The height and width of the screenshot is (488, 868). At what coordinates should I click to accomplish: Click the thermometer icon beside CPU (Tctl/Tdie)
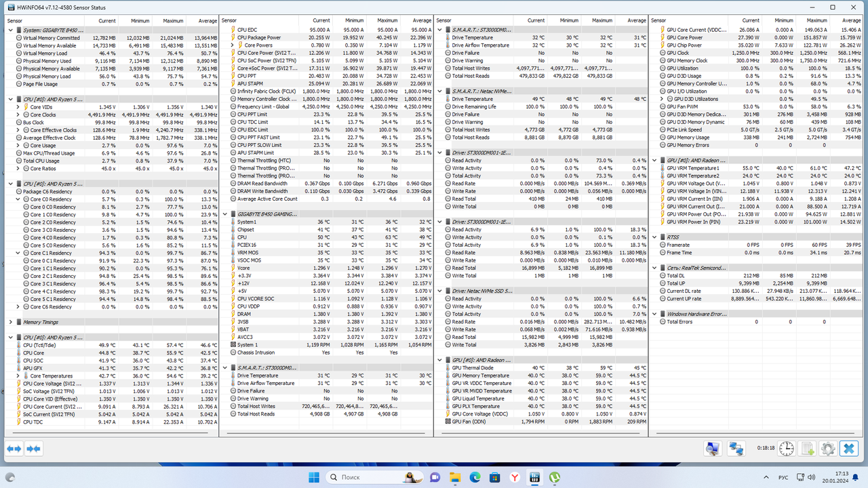coord(18,345)
